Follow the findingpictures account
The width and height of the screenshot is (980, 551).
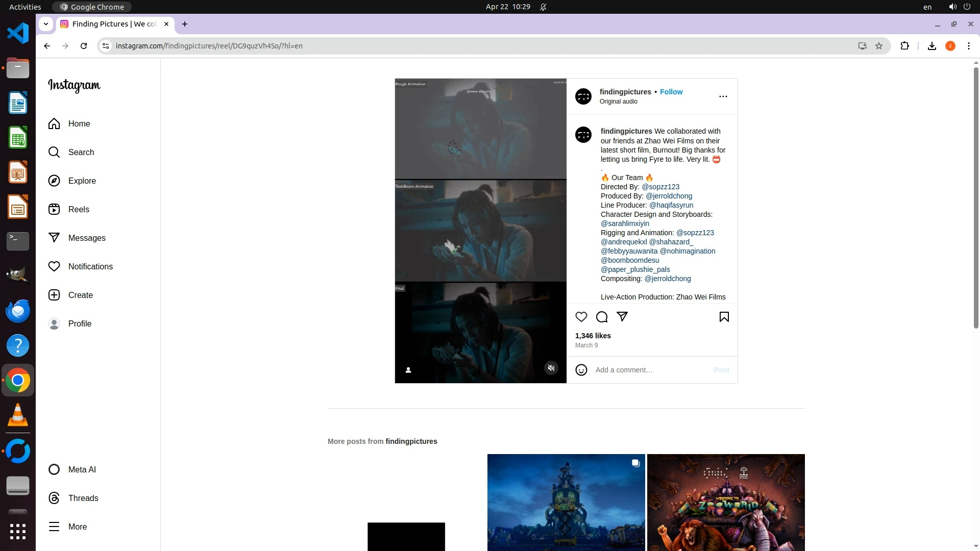671,92
